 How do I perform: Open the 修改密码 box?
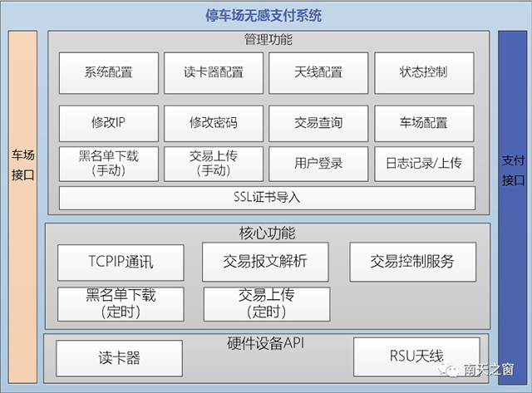tap(214, 123)
